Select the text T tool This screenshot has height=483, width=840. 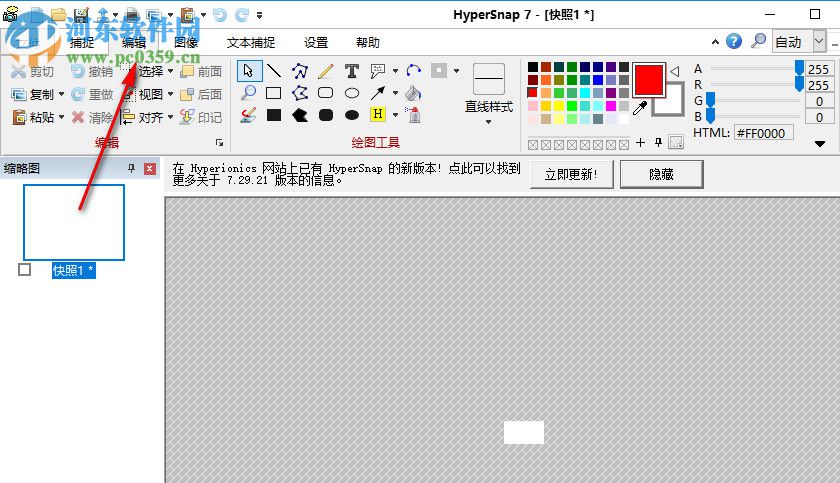pyautogui.click(x=351, y=71)
